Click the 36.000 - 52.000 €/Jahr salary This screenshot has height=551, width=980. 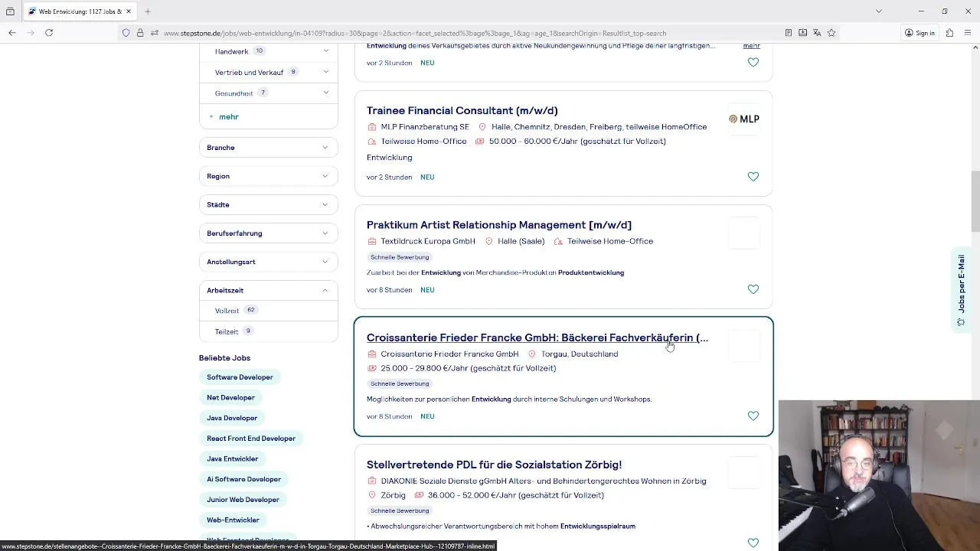tap(516, 495)
